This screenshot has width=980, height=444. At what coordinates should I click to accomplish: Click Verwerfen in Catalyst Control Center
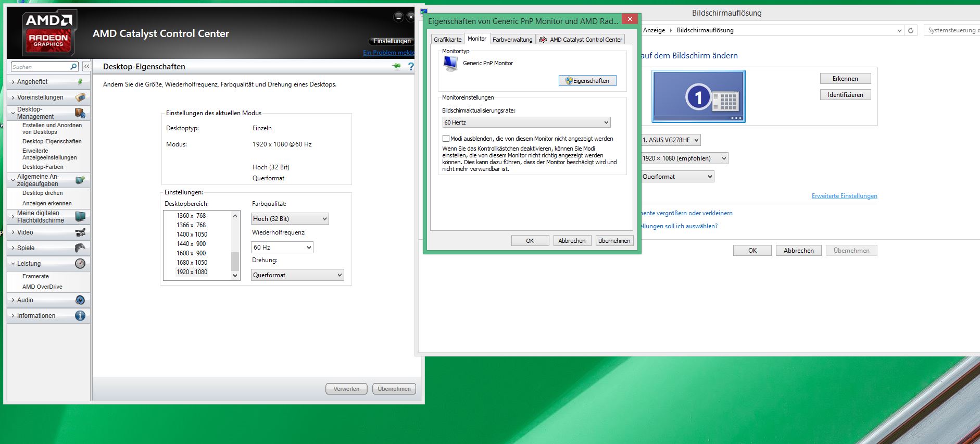point(346,389)
